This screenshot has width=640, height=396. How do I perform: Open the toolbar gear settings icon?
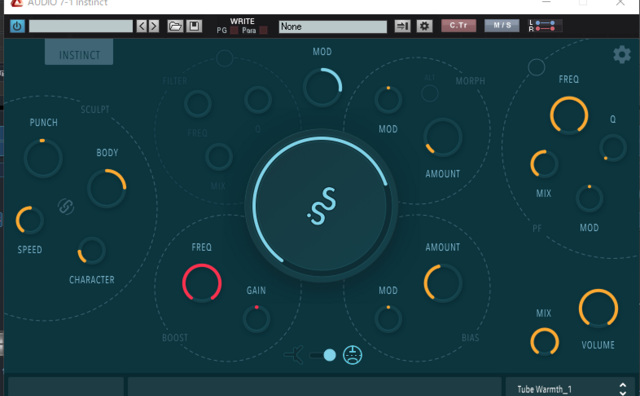424,27
